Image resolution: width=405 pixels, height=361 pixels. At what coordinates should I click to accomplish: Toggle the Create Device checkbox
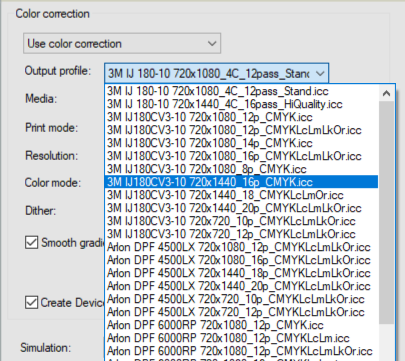32,302
